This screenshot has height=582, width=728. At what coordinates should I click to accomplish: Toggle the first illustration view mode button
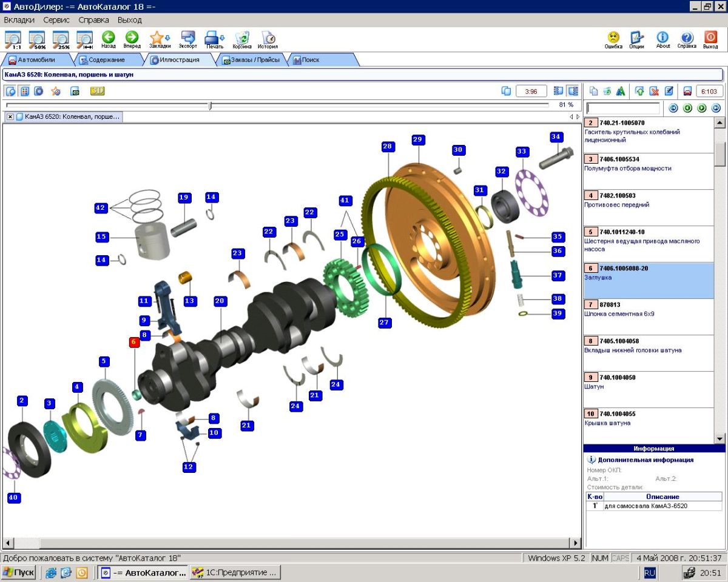click(11, 91)
